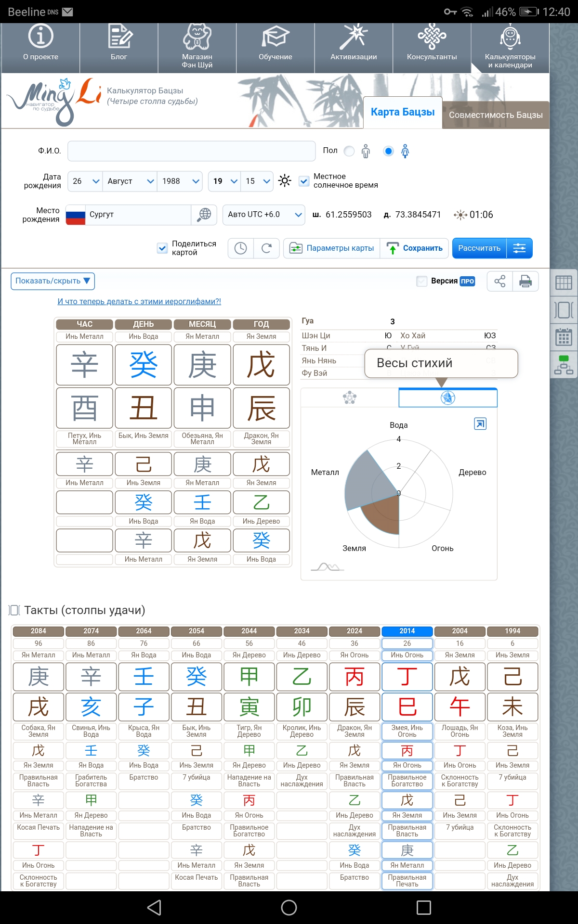Open the link about what to do with hieroglyphs

[x=139, y=302]
